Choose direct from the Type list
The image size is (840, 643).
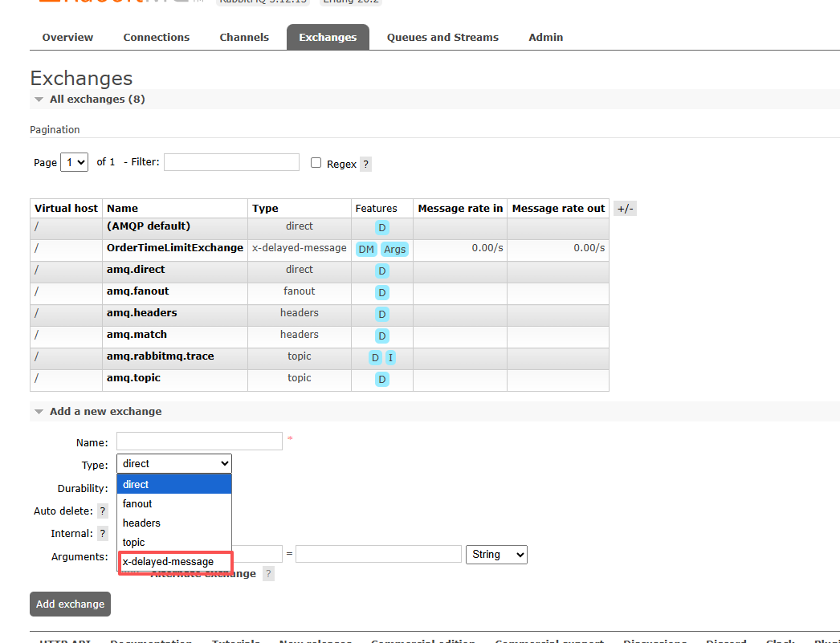[174, 485]
